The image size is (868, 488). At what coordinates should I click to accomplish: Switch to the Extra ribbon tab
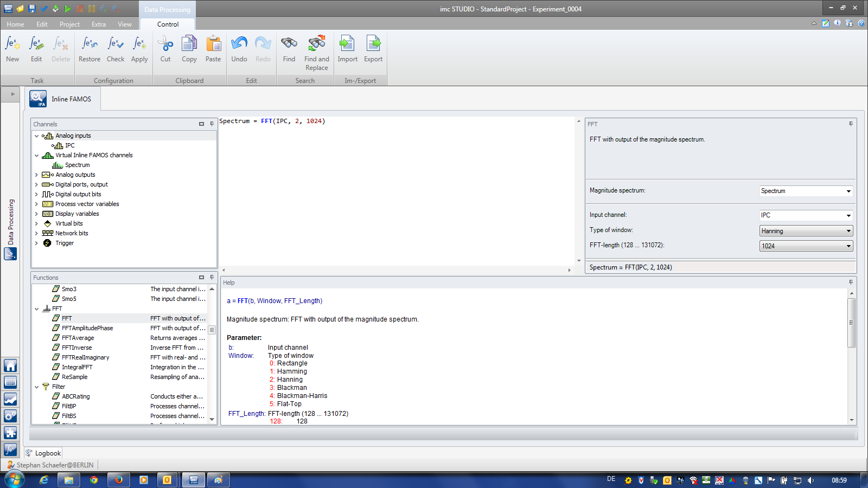pos(99,24)
